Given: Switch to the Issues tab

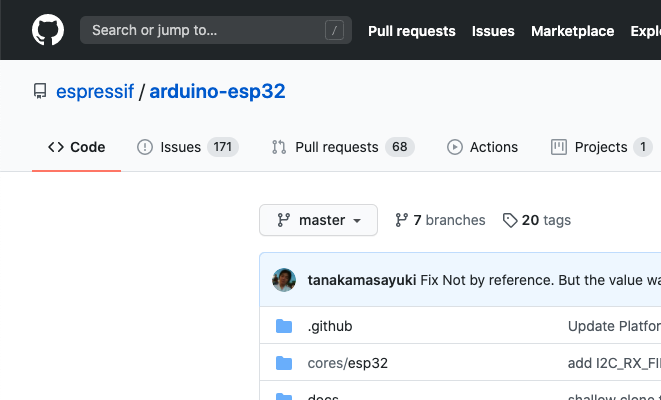Looking at the screenshot, I should [188, 147].
